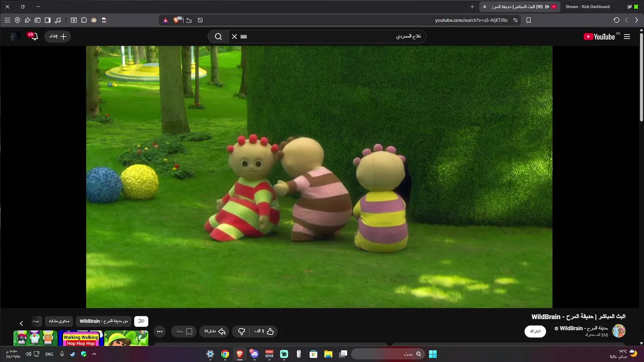Click the YouTube URL address field
The image size is (644, 362).
(471, 20)
